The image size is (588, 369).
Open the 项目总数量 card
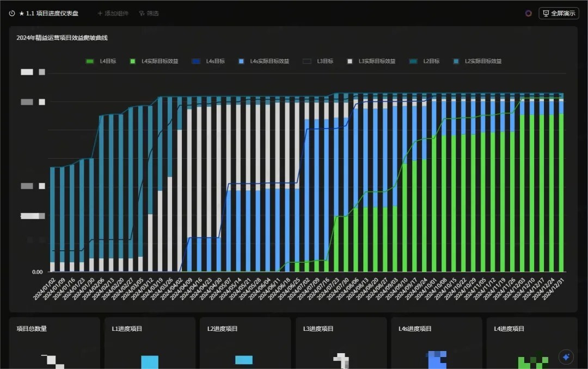(54, 342)
